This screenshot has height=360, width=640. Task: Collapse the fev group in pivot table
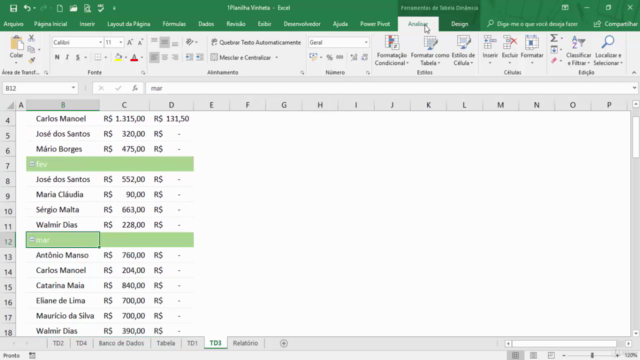pyautogui.click(x=32, y=164)
